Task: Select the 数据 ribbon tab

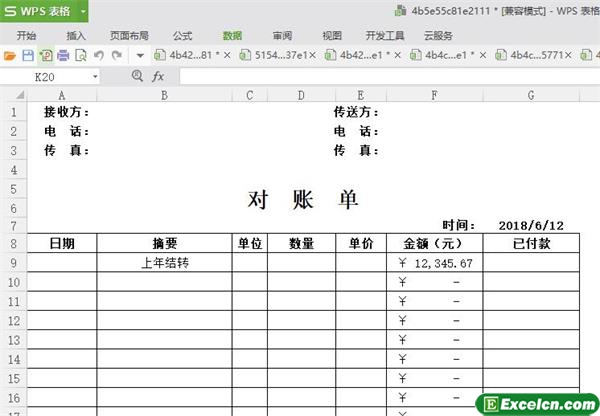Action: [232, 36]
